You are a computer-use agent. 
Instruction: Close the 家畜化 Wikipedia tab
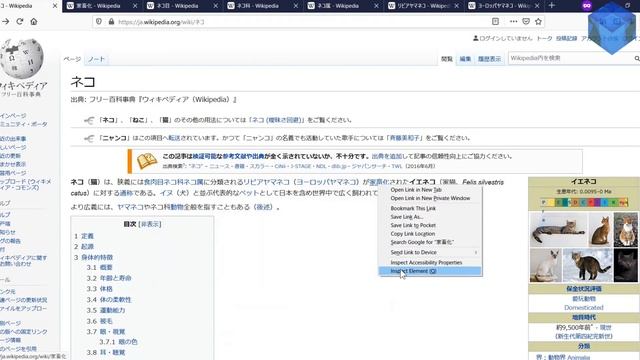click(135, 6)
